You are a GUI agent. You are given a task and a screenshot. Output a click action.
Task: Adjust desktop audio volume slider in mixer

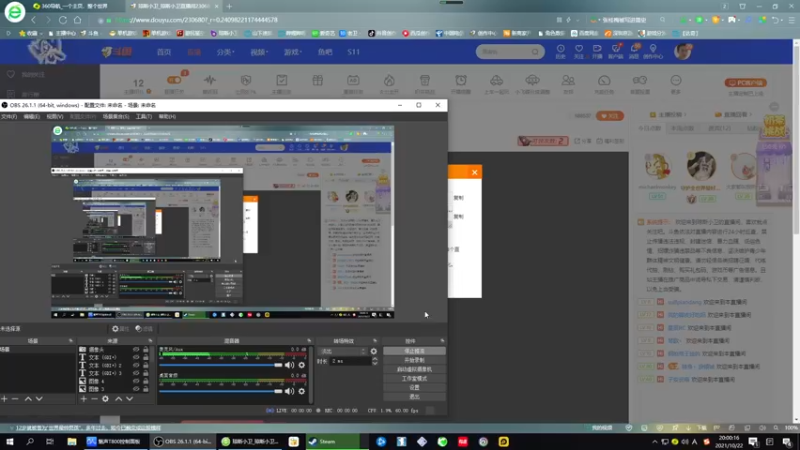(220, 391)
